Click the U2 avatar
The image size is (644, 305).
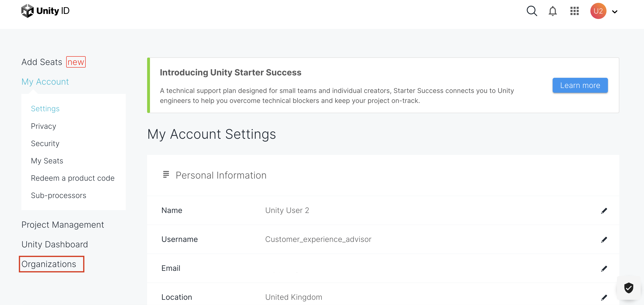point(598,11)
